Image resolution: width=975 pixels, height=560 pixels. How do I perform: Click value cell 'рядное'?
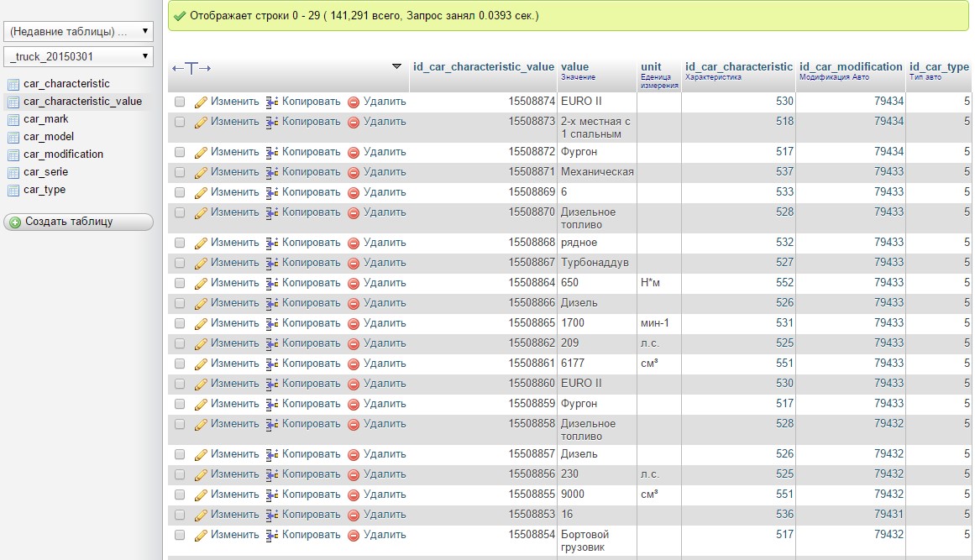click(x=579, y=243)
